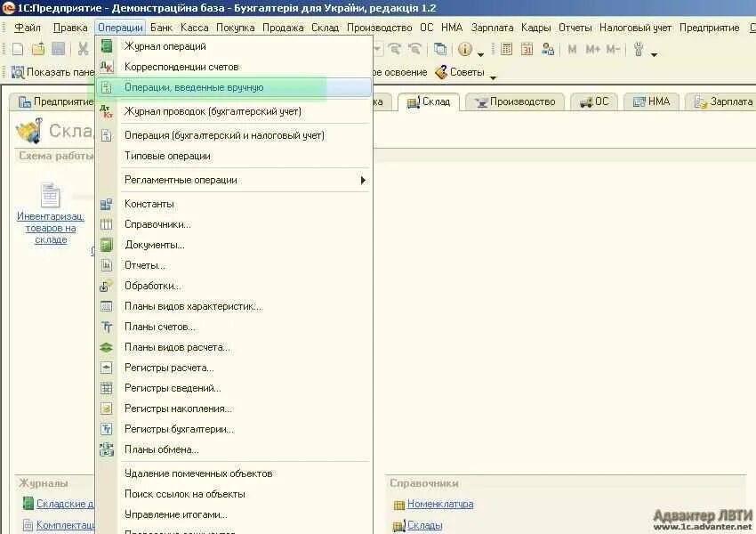Select Регистры накопления... entry
Image resolution: width=756 pixels, height=534 pixels.
point(234,409)
